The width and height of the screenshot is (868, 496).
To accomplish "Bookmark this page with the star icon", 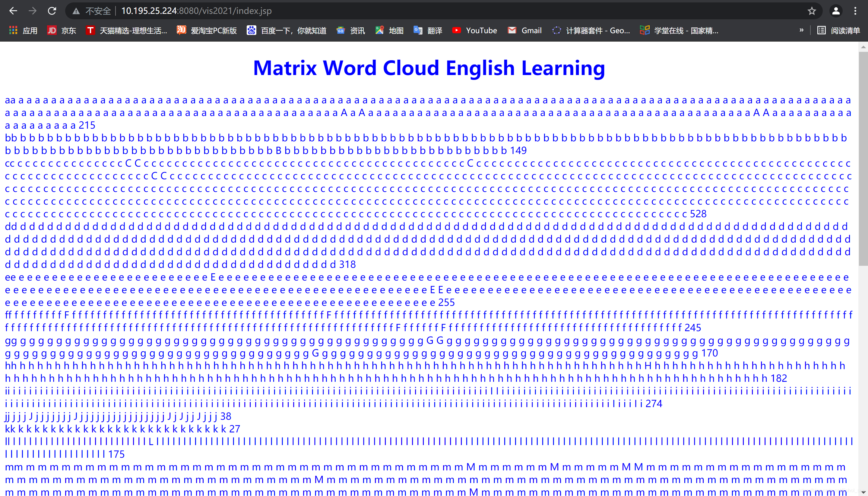I will [x=812, y=11].
